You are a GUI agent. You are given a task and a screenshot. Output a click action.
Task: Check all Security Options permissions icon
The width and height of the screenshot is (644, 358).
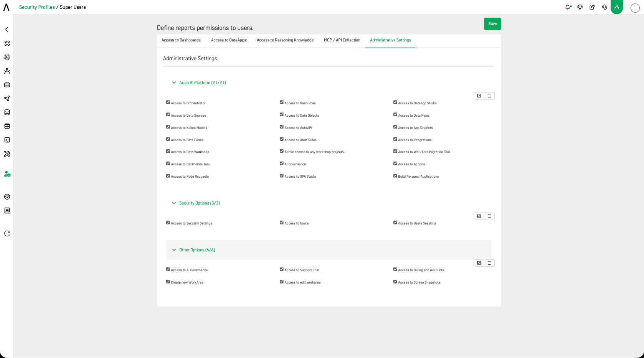coord(479,216)
